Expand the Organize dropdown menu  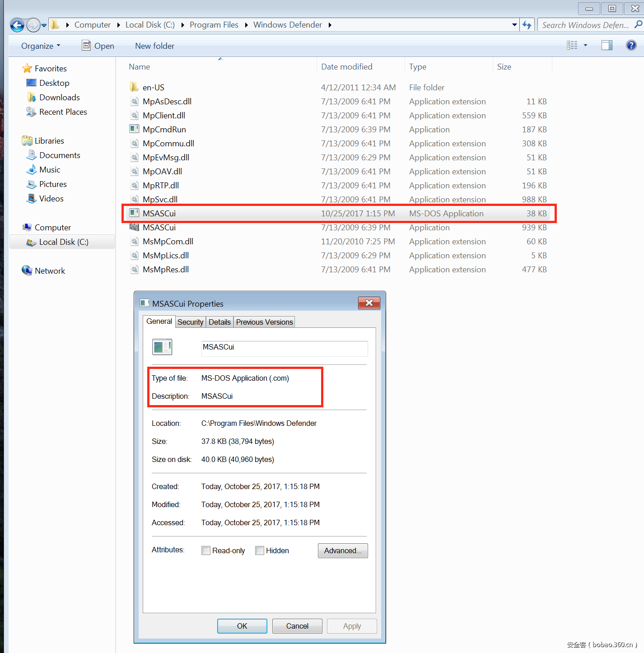click(x=41, y=46)
